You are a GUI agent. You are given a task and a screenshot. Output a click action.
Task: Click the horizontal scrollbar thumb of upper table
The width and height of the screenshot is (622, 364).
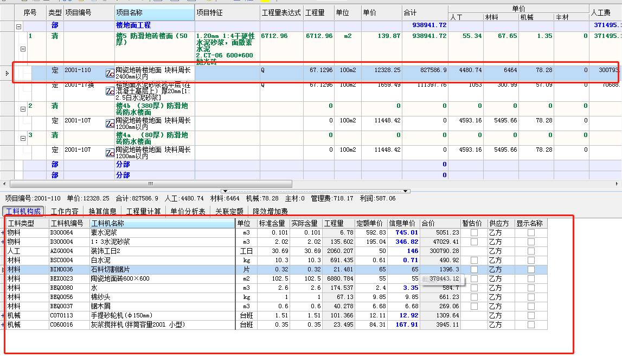[151, 184]
